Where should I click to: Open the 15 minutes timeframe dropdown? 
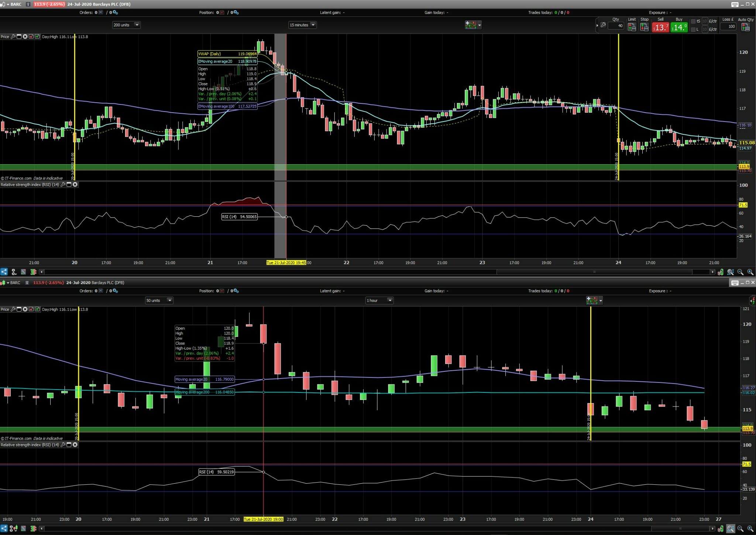(313, 25)
